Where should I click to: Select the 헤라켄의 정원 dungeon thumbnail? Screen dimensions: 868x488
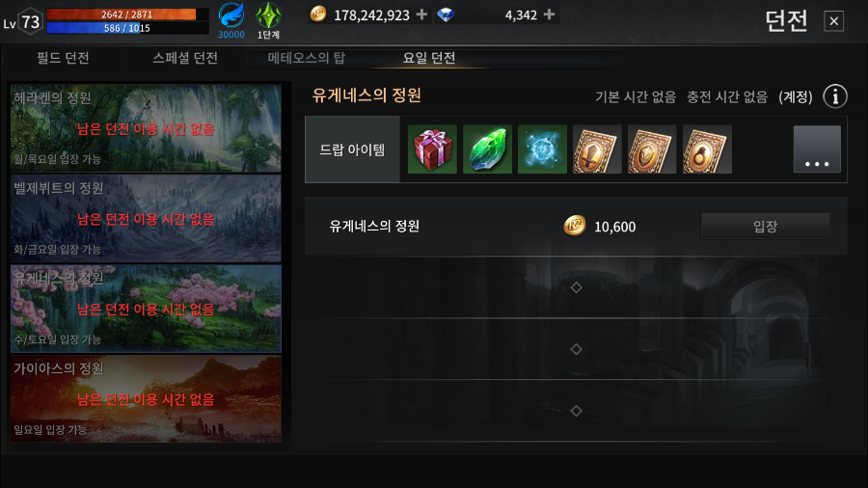147,128
